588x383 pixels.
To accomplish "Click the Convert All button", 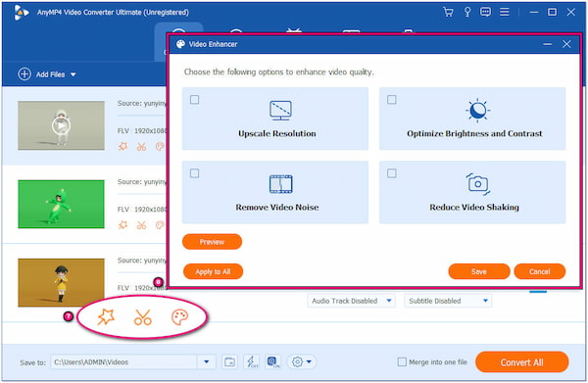I will click(521, 362).
